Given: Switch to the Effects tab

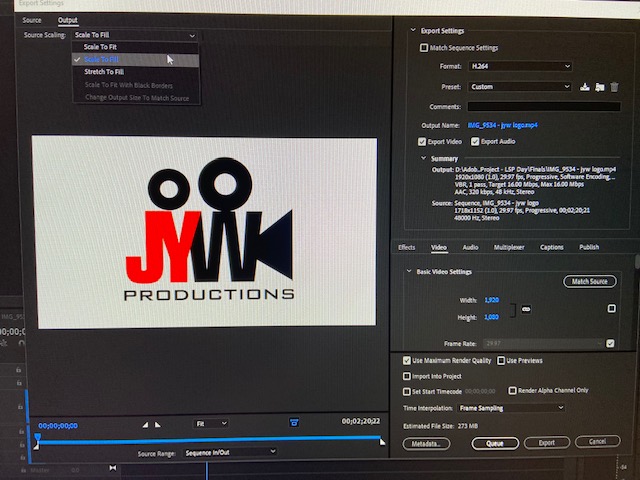Looking at the screenshot, I should 407,247.
